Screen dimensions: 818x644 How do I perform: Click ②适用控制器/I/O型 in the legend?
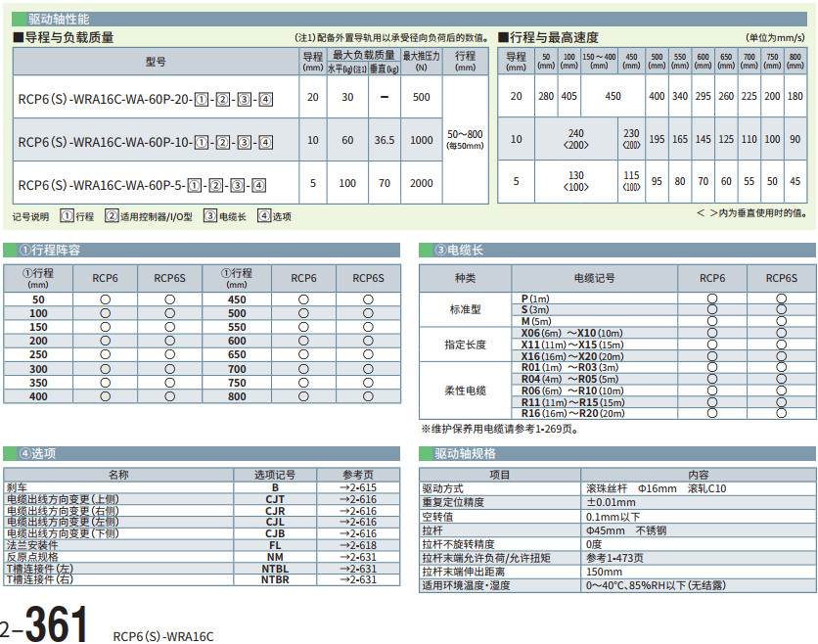(149, 216)
